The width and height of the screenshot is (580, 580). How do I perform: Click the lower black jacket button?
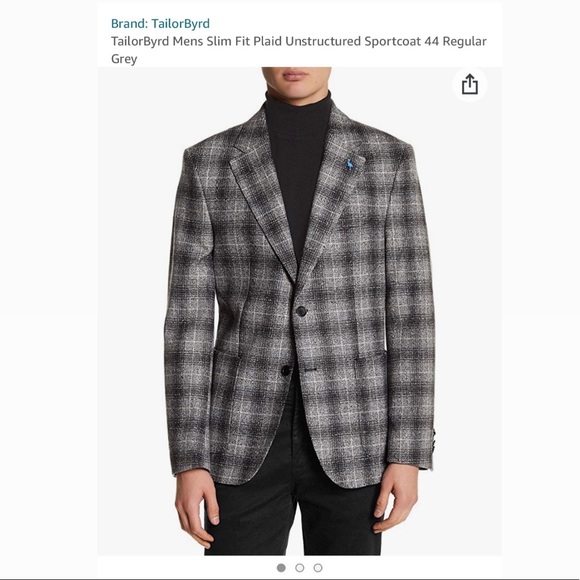285,370
